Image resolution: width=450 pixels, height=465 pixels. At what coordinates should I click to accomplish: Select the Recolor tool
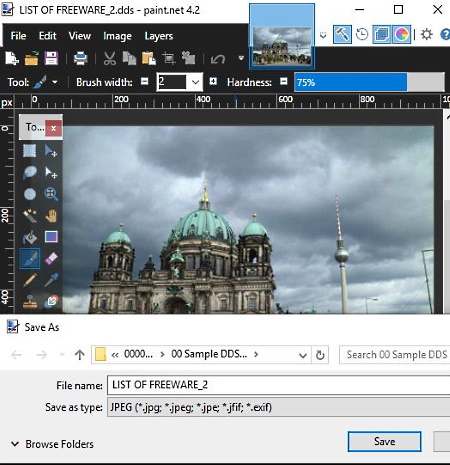[x=51, y=301]
